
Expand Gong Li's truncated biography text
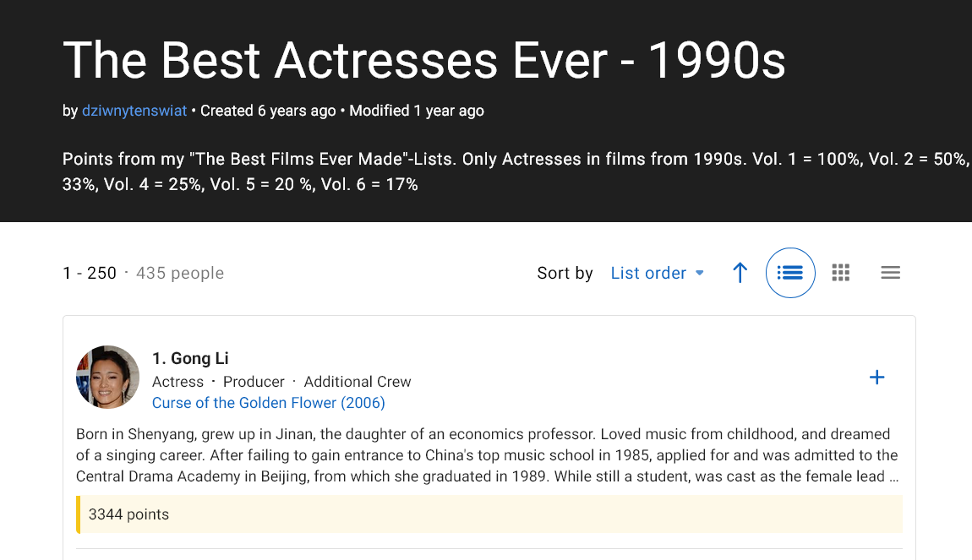point(893,476)
